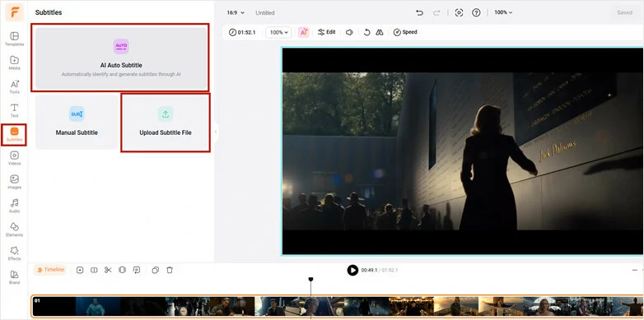Zoom out the timeline with minus
Viewport: 644px width, 320px height.
tap(635, 271)
